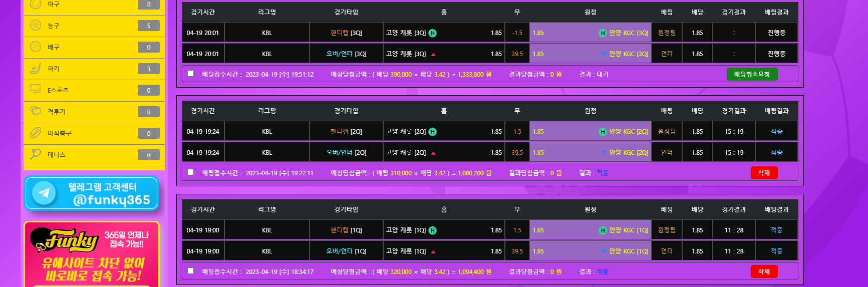Delete the 18:34:17 bet with 삭제
Image resolution: width=868 pixels, height=287 pixels.
(764, 271)
